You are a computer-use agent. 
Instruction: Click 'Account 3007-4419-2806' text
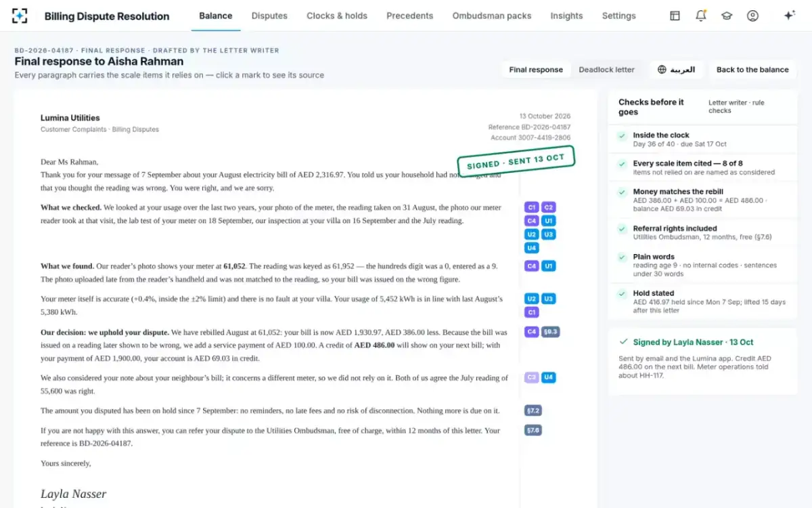[x=531, y=138]
